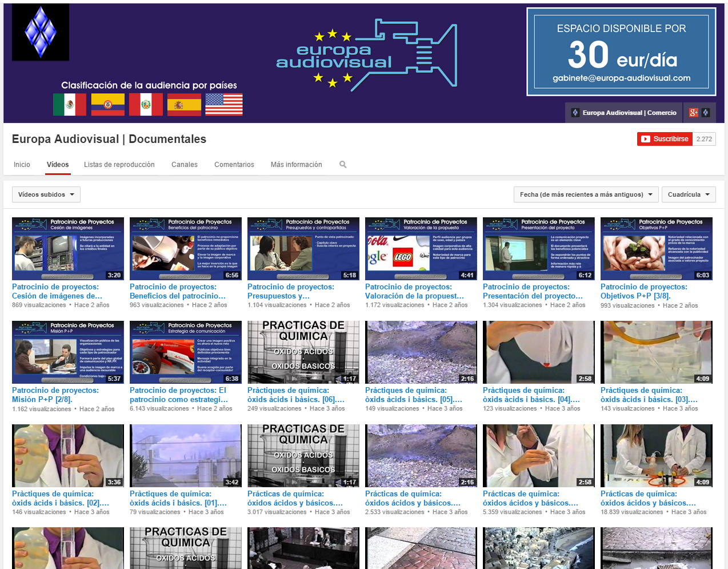Open video thumbnail above 79 visualizaciones

(186, 456)
